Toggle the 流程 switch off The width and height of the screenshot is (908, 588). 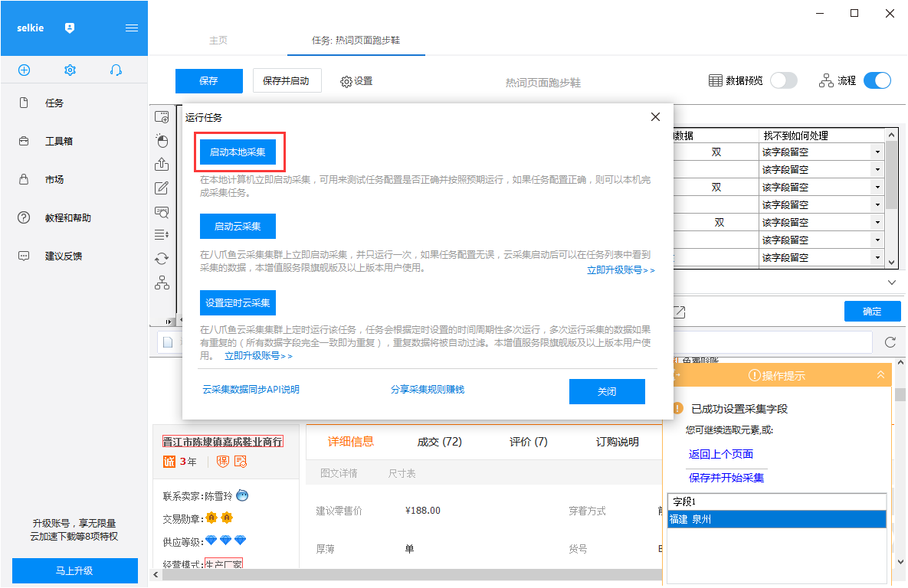coord(877,80)
